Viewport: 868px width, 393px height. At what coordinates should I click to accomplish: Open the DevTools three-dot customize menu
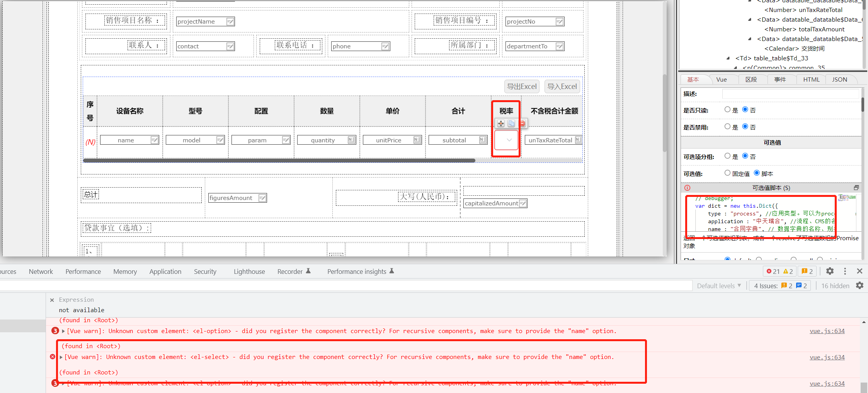(x=845, y=271)
